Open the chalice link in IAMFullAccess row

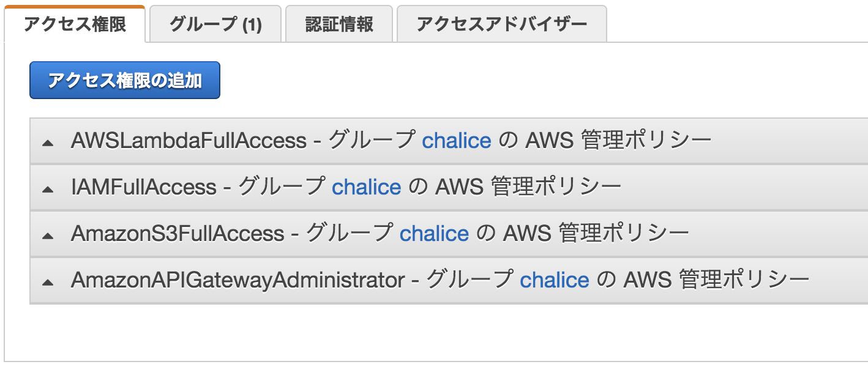[x=367, y=187]
